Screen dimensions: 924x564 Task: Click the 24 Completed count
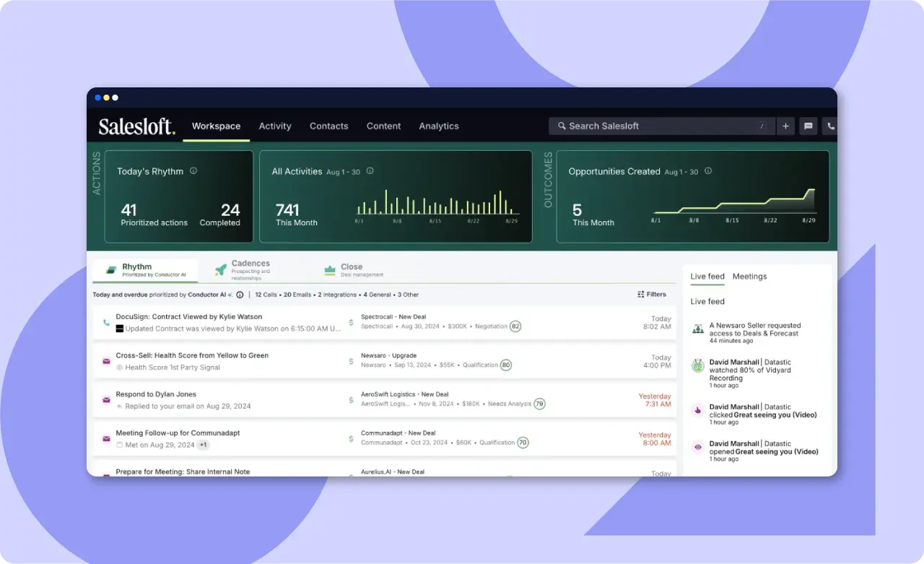[220, 214]
